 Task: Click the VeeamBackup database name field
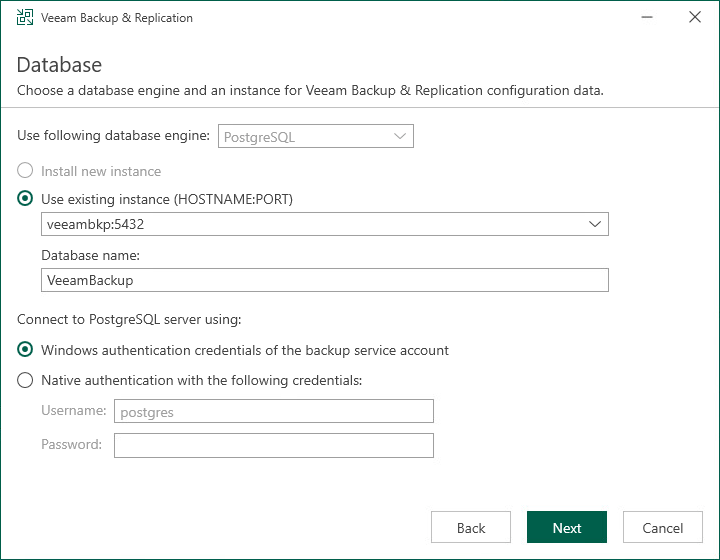324,280
